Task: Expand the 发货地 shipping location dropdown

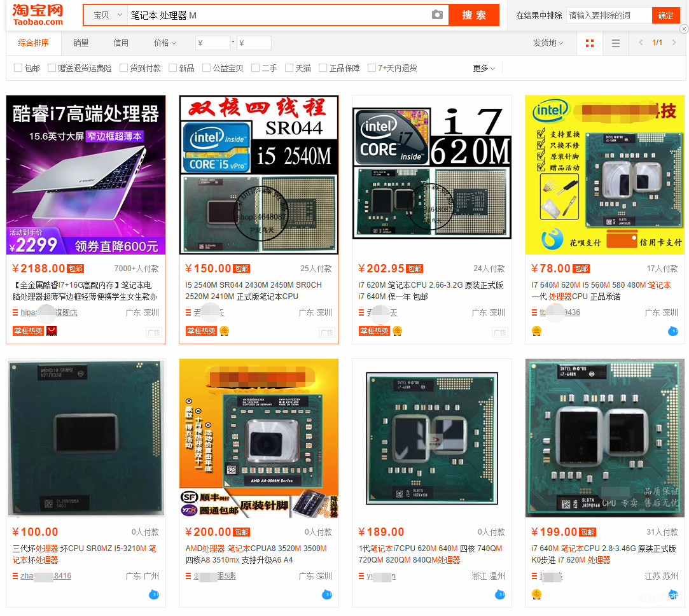Action: [x=548, y=43]
